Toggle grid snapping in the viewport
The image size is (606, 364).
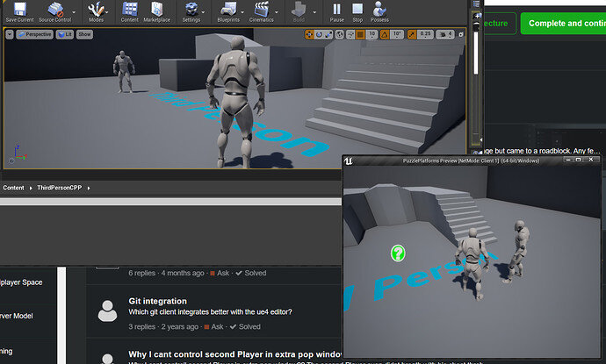tap(360, 34)
